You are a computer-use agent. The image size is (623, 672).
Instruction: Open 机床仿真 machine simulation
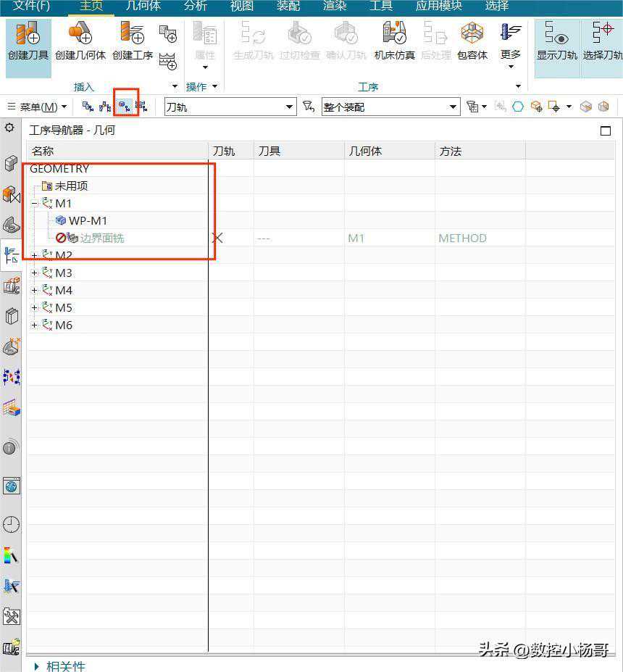point(394,40)
